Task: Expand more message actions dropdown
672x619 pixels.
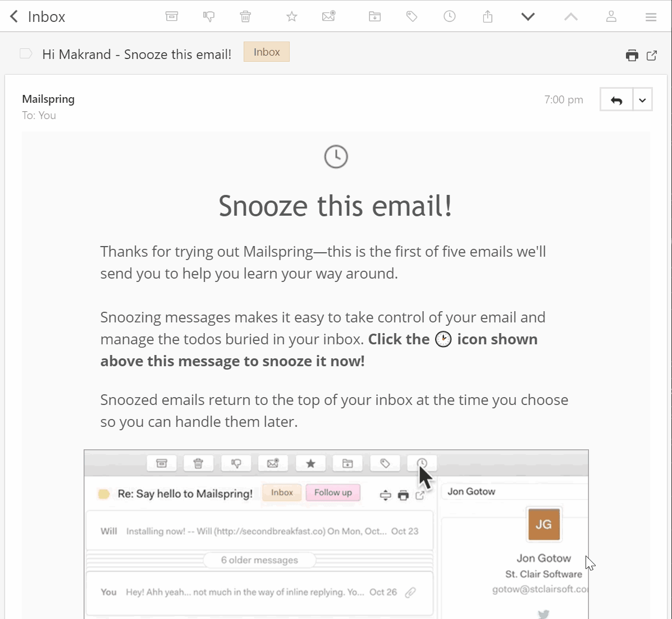Action: (x=642, y=99)
